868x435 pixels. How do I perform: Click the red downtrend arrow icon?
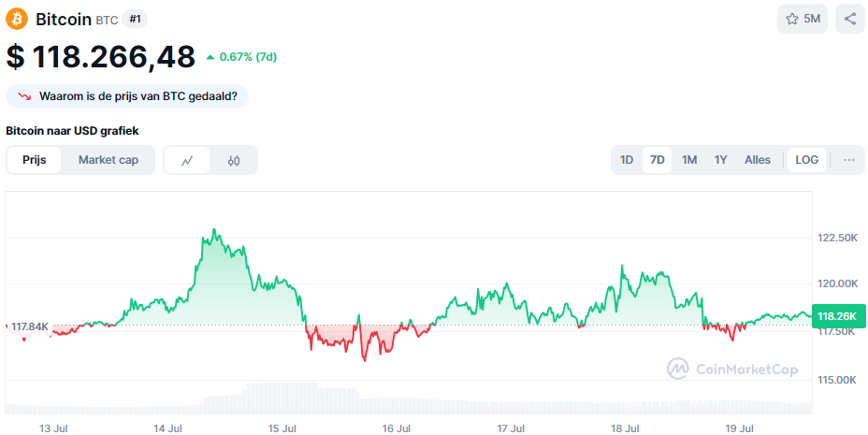point(24,96)
